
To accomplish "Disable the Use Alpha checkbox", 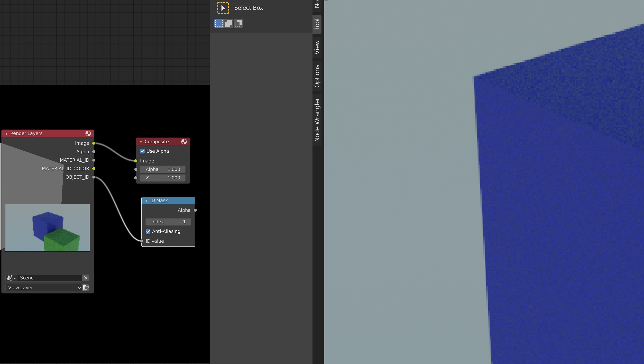I will (x=142, y=151).
